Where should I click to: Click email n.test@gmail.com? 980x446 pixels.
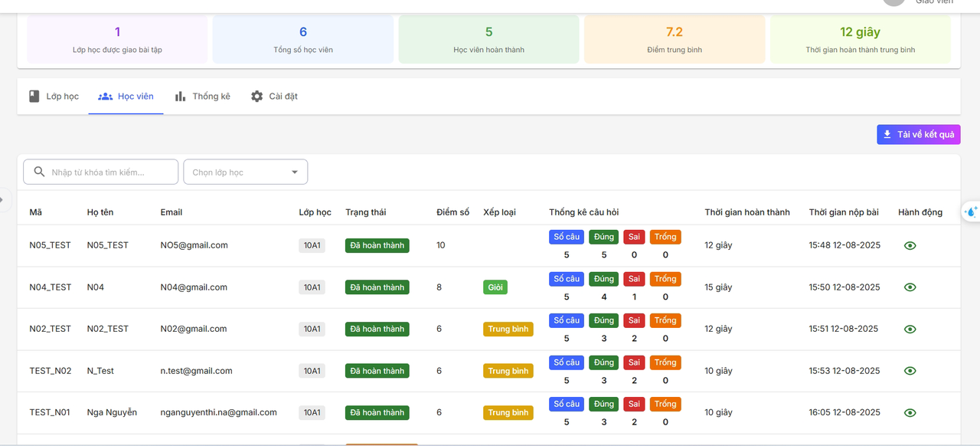pos(196,371)
